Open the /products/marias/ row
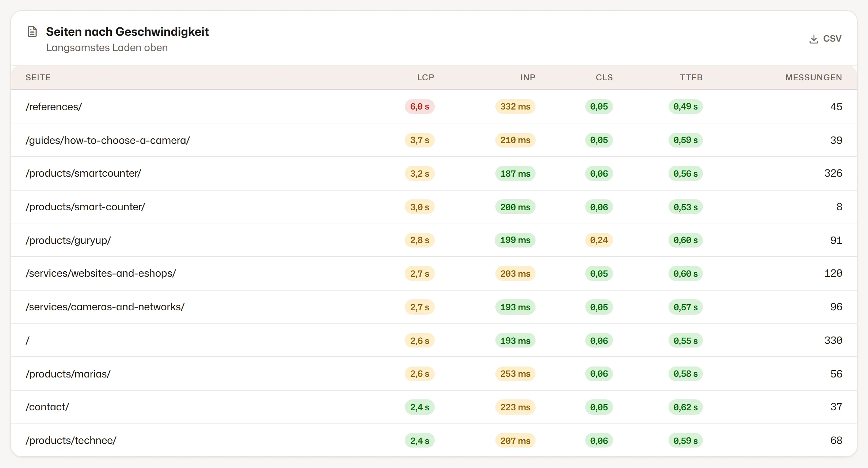Image resolution: width=868 pixels, height=468 pixels. click(434, 374)
